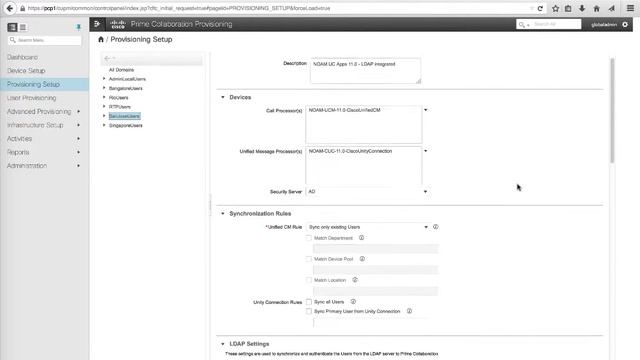Toggle the Match Location checkbox
The width and height of the screenshot is (640, 360).
point(309,280)
